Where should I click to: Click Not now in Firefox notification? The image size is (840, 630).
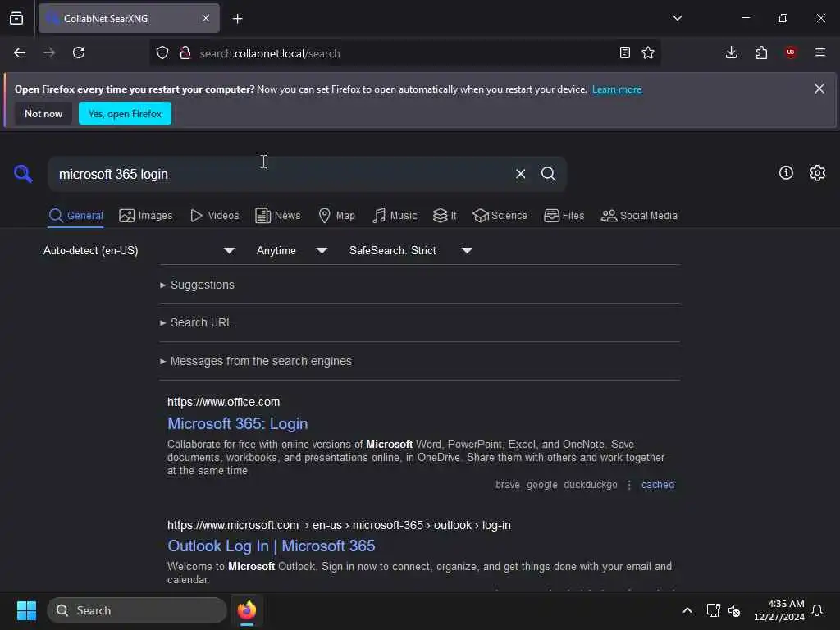pos(43,113)
